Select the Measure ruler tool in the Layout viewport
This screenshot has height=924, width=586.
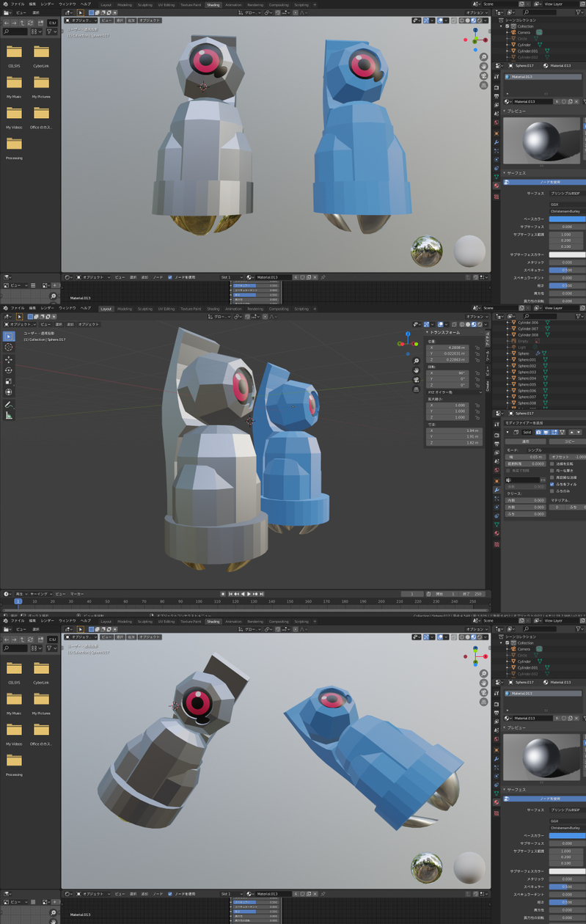(x=9, y=416)
